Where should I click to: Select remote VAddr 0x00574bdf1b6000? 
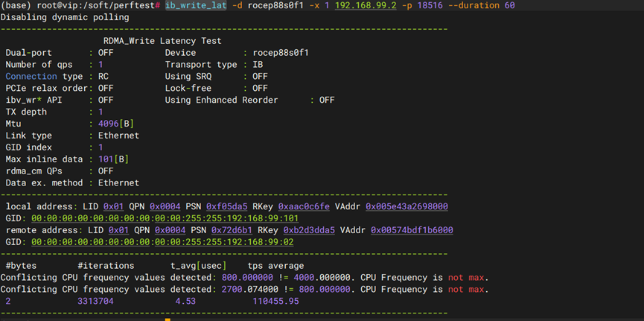pyautogui.click(x=412, y=230)
